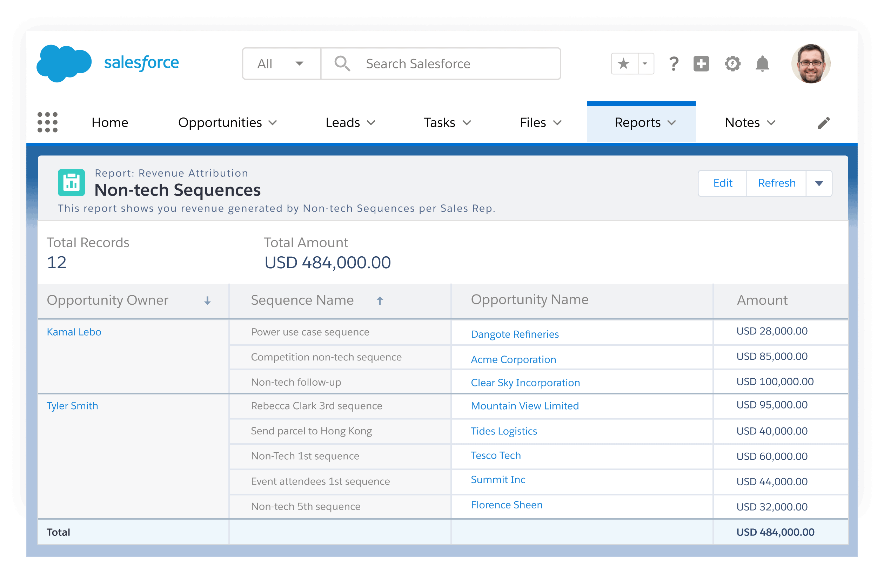Open the Help question mark icon
The width and height of the screenshot is (884, 588).
click(x=674, y=64)
